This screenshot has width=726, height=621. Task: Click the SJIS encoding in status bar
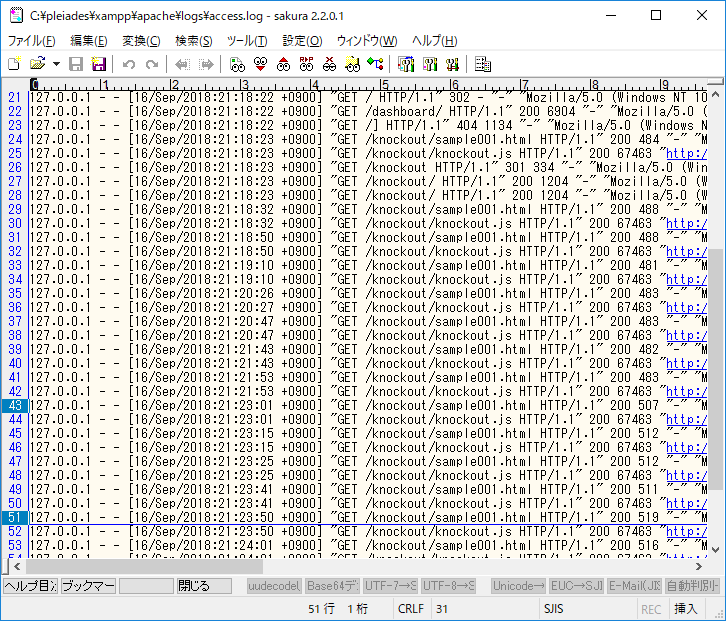click(554, 608)
